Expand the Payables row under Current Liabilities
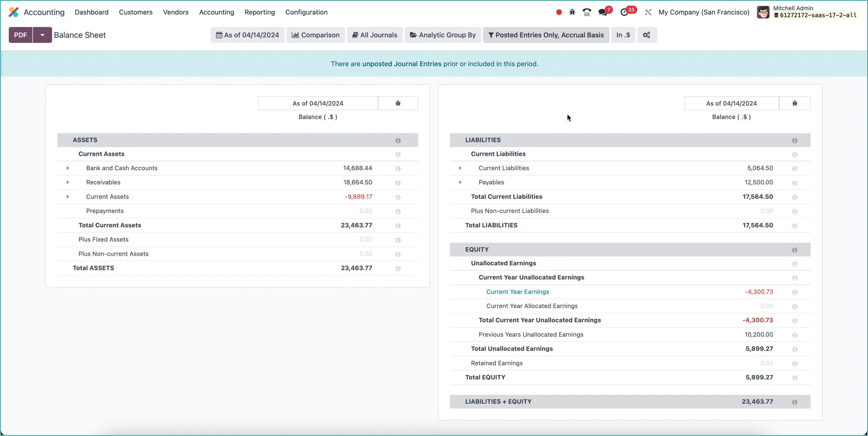The image size is (868, 436). [460, 182]
